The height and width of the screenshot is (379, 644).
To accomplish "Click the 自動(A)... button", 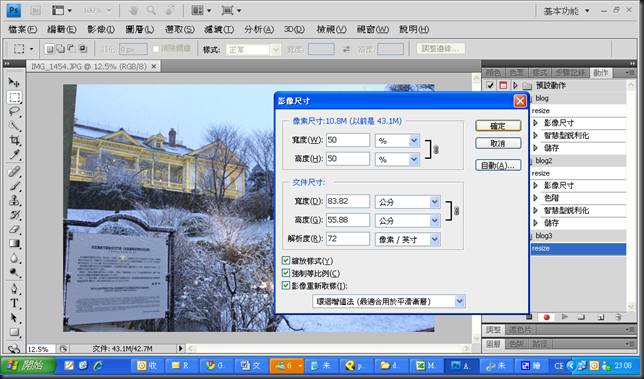I will click(x=498, y=165).
